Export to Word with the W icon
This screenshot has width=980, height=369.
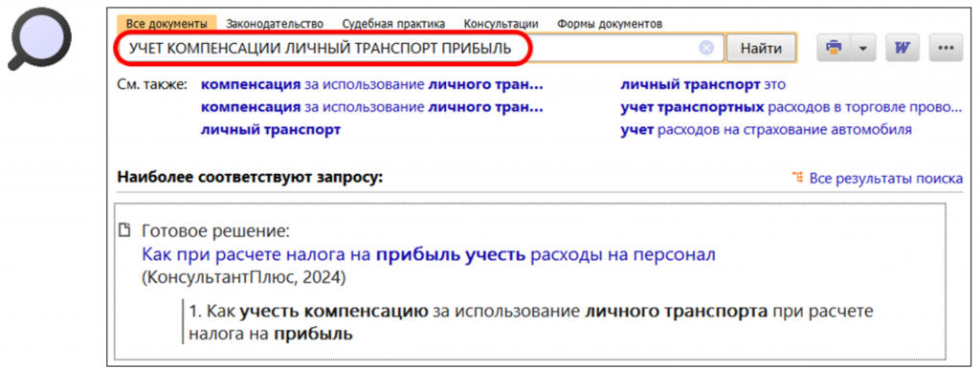coord(902,48)
